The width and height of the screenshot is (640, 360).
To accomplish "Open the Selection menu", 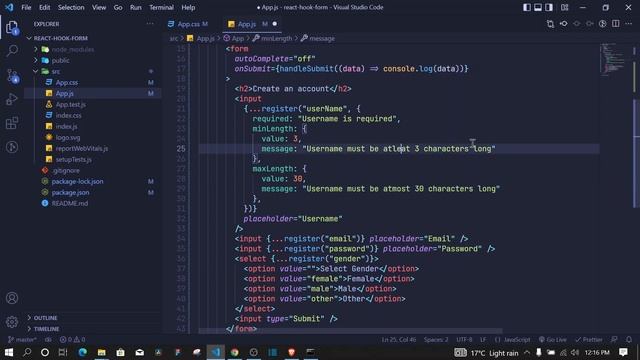I will point(71,7).
